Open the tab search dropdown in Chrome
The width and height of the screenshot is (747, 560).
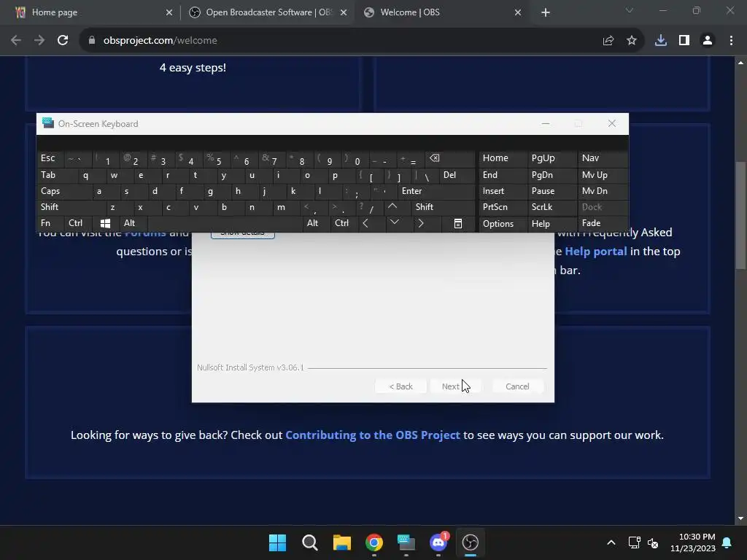630,10
